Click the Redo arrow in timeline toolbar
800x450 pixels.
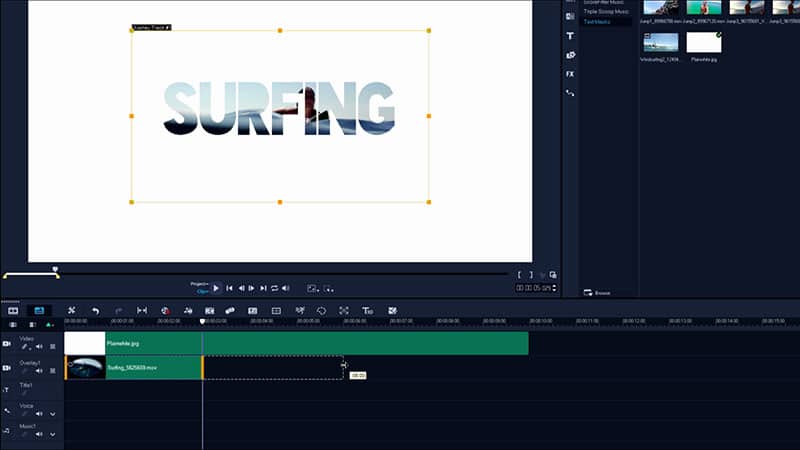[118, 311]
